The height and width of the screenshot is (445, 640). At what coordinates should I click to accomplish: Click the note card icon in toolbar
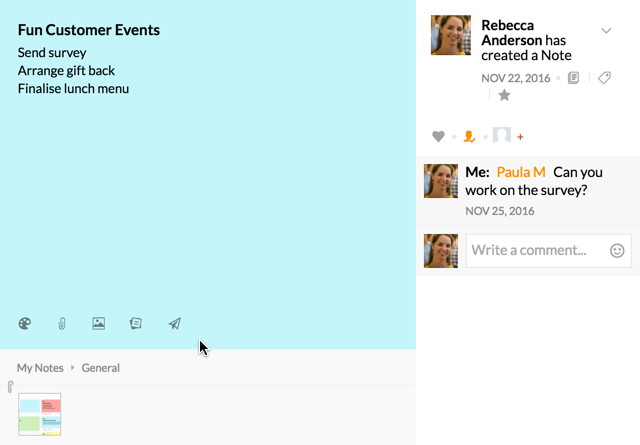pos(136,323)
